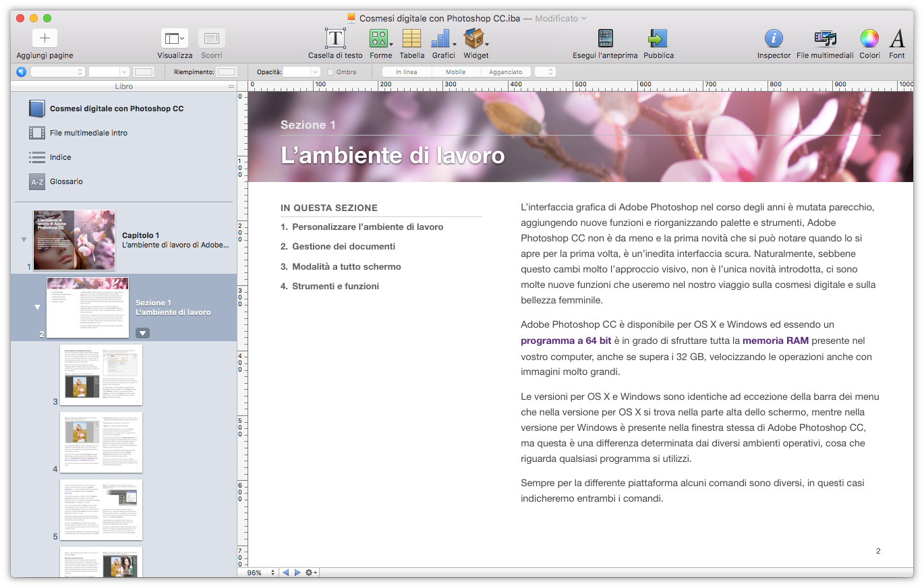924x588 pixels.
Task: Click Personalizzare l'ambiente di lavoro list item
Action: click(x=368, y=227)
